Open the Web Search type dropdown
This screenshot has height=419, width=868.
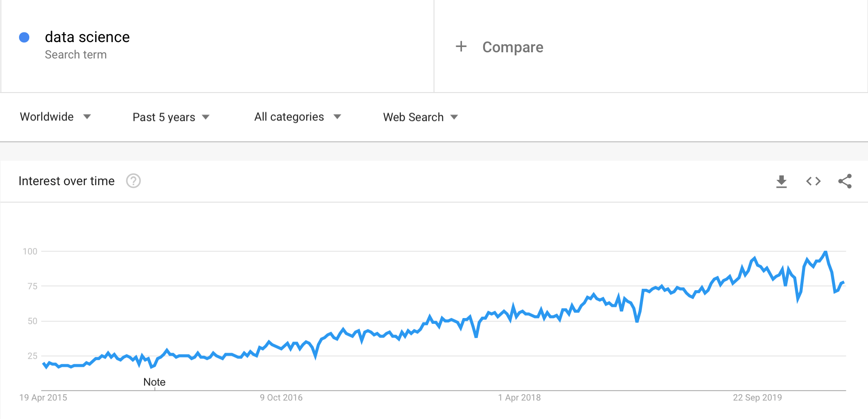click(x=420, y=117)
